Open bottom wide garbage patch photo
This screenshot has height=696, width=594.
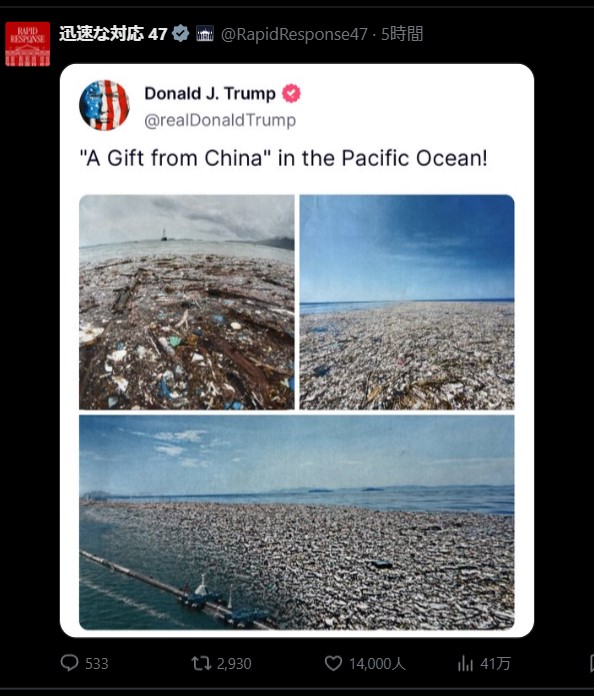click(x=297, y=522)
